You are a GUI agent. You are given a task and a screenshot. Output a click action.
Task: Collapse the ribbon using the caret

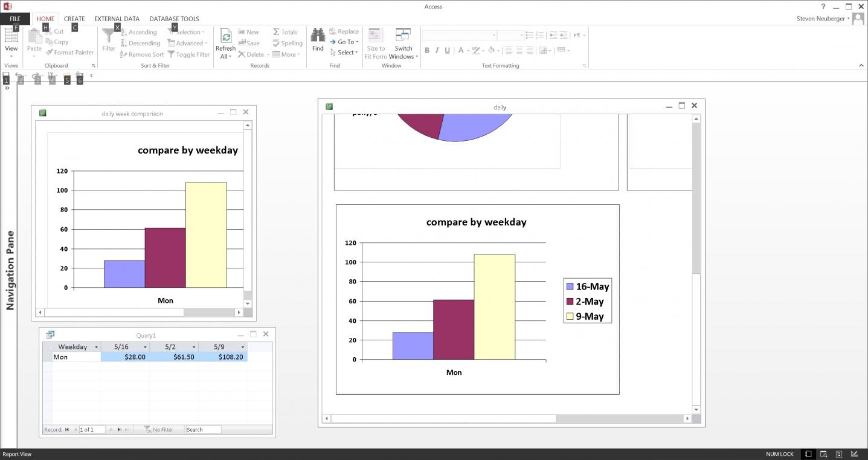pyautogui.click(x=863, y=65)
